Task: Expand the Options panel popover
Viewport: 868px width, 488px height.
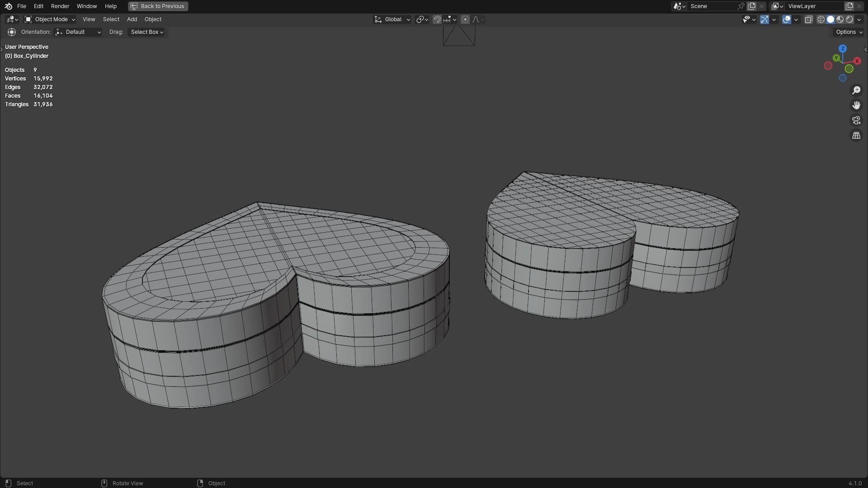Action: pos(849,32)
